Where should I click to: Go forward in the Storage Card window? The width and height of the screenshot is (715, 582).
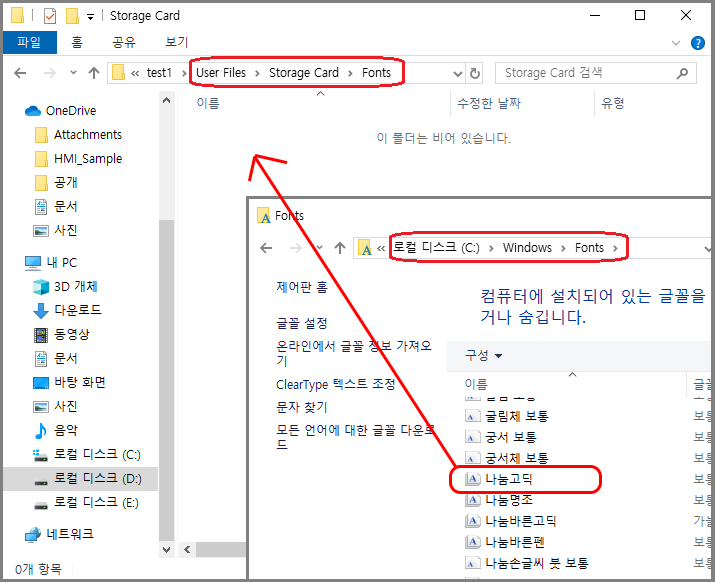point(49,73)
